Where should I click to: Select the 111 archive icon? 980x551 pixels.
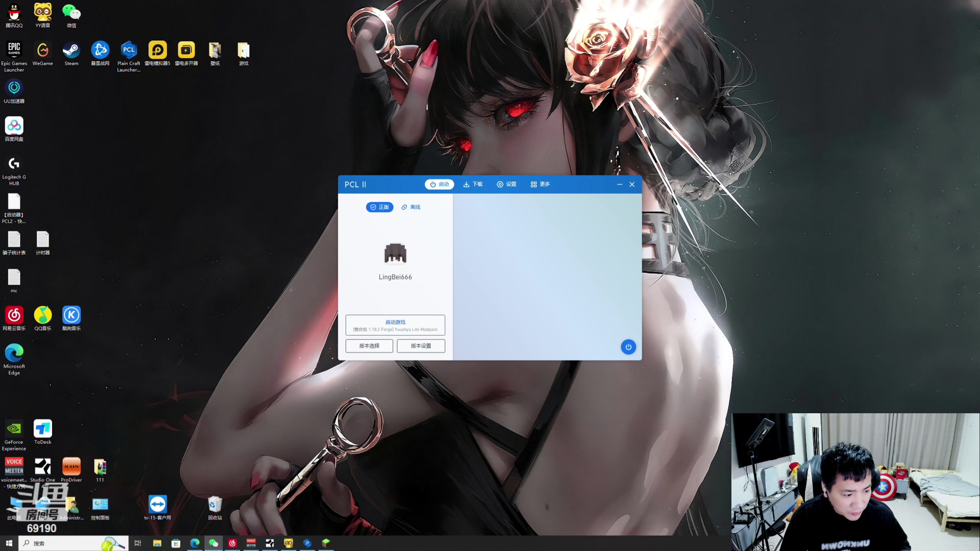[100, 470]
